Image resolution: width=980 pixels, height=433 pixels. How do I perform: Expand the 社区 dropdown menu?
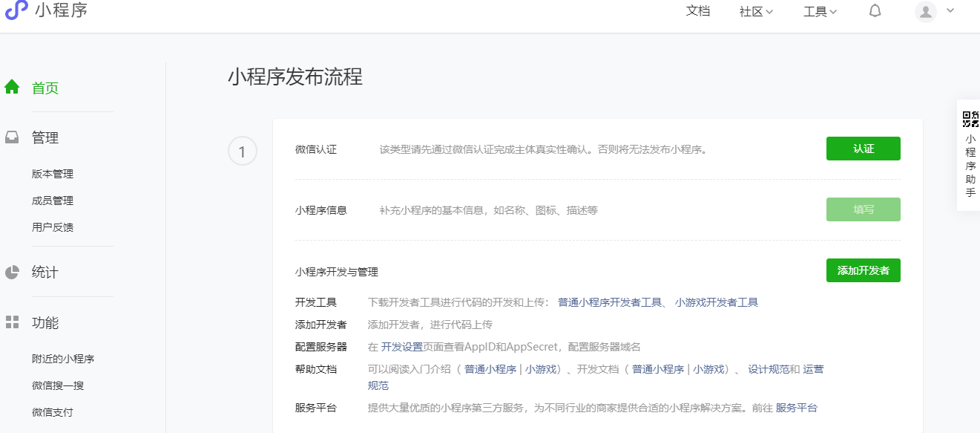tap(757, 11)
